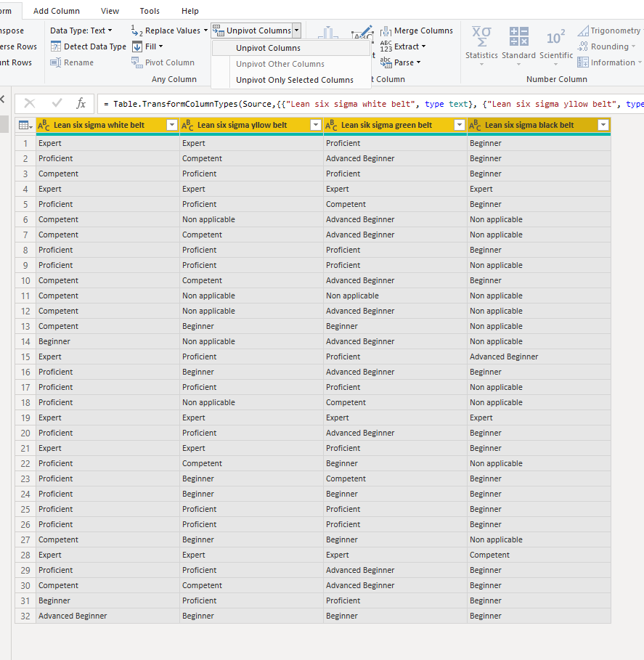Click 'Proficient' in white belt row 2

tap(56, 158)
